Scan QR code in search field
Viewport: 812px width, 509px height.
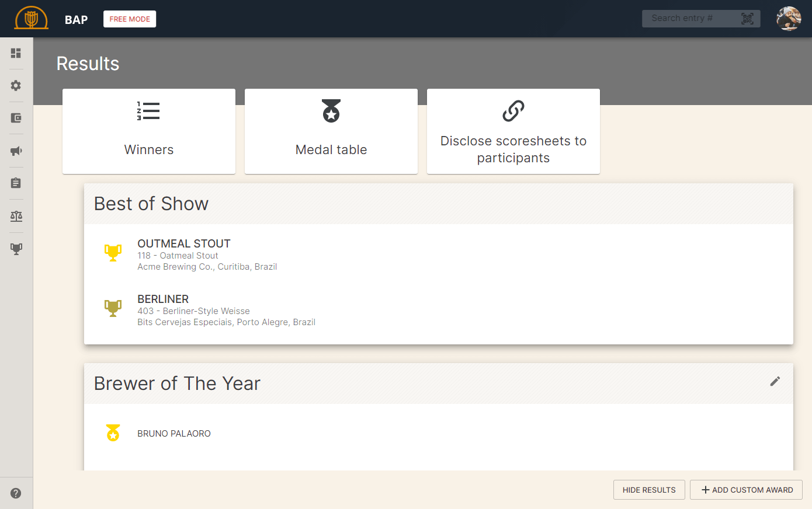tap(747, 19)
